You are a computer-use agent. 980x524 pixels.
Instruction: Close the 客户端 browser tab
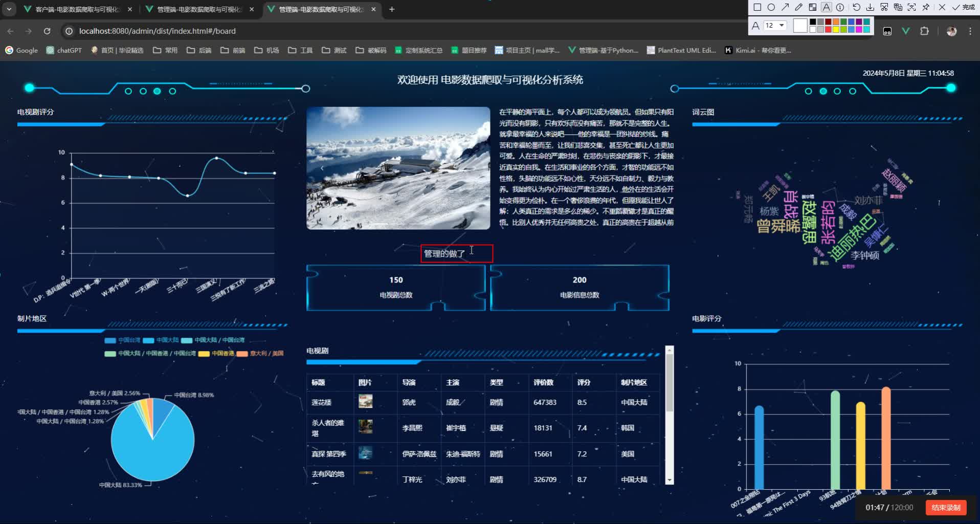[130, 9]
